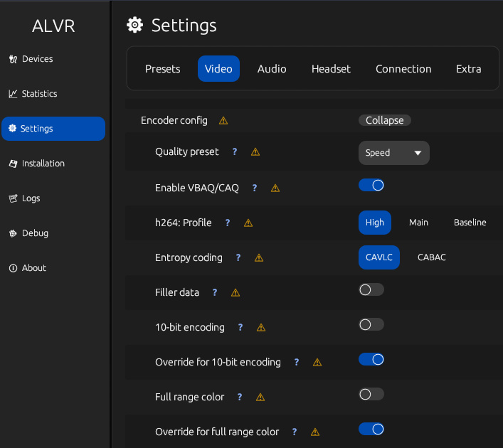503x448 pixels.
Task: Click the h264: Profile help icon
Action: coord(228,223)
